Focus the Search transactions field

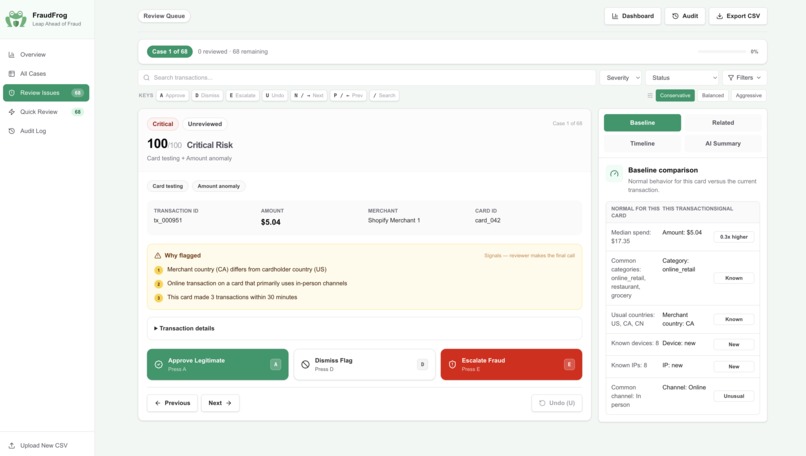pos(367,78)
